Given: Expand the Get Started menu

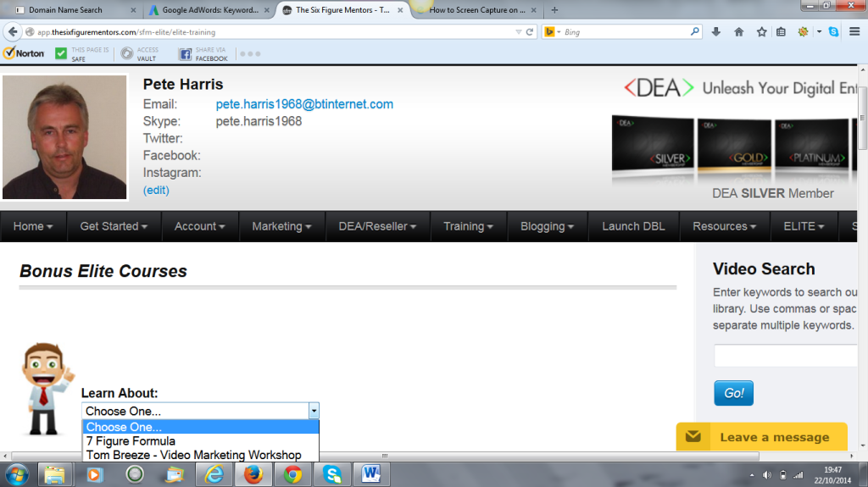Looking at the screenshot, I should [114, 226].
